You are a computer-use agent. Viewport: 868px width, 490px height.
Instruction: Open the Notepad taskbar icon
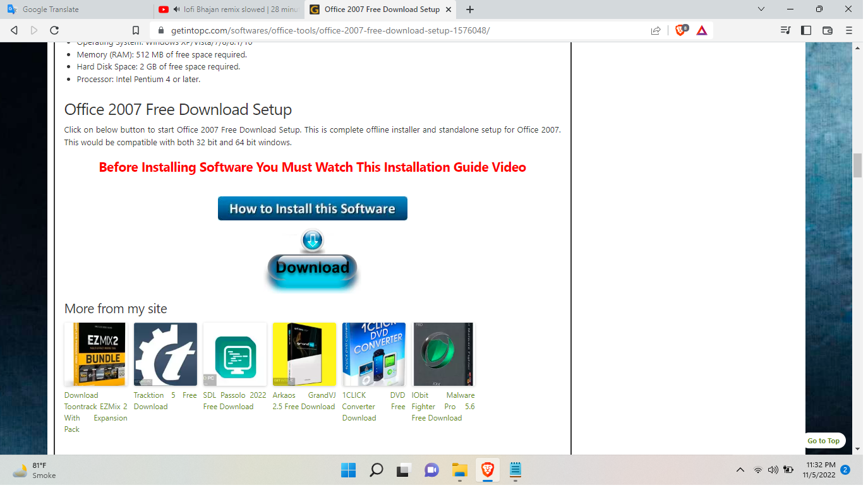point(515,470)
